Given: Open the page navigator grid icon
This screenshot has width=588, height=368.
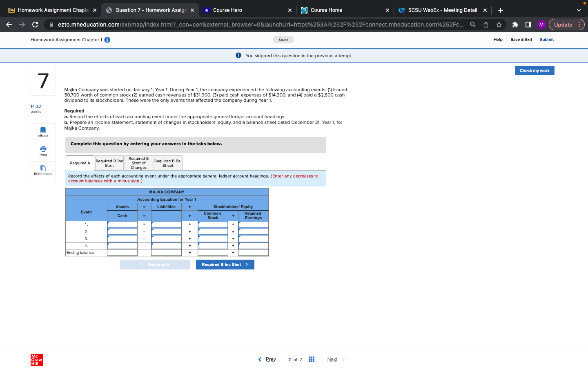Looking at the screenshot, I should coord(312,359).
